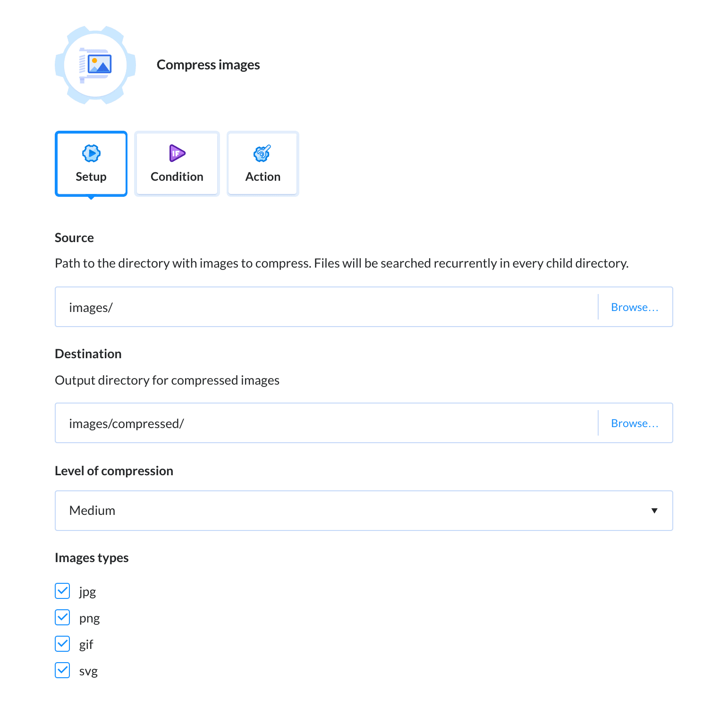Click the blue gear-play icon in Setup

coord(91,153)
